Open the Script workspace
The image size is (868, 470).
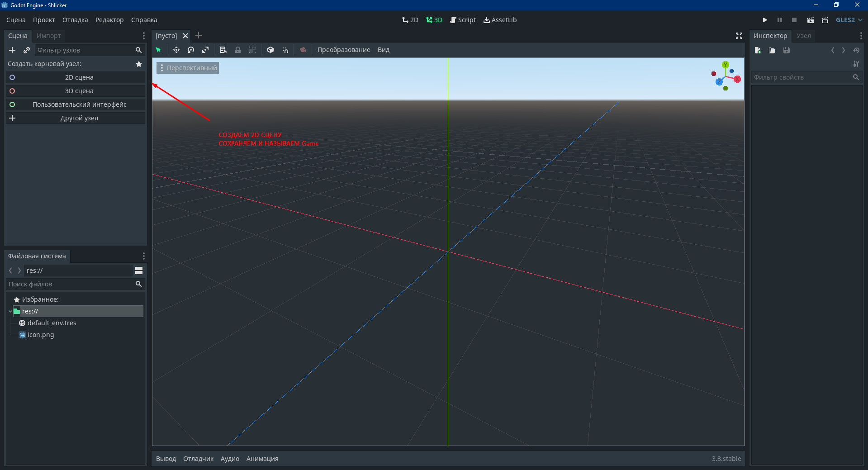[463, 20]
